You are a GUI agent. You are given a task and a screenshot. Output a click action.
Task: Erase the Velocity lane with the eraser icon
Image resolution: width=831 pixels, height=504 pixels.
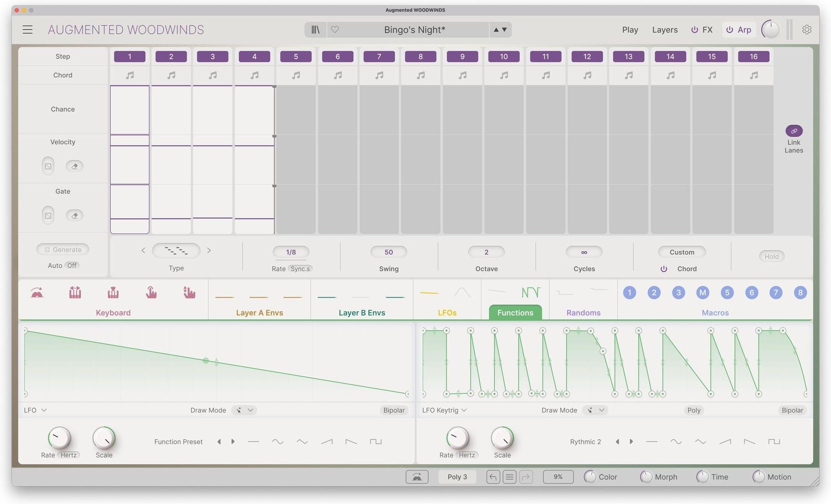tap(75, 166)
